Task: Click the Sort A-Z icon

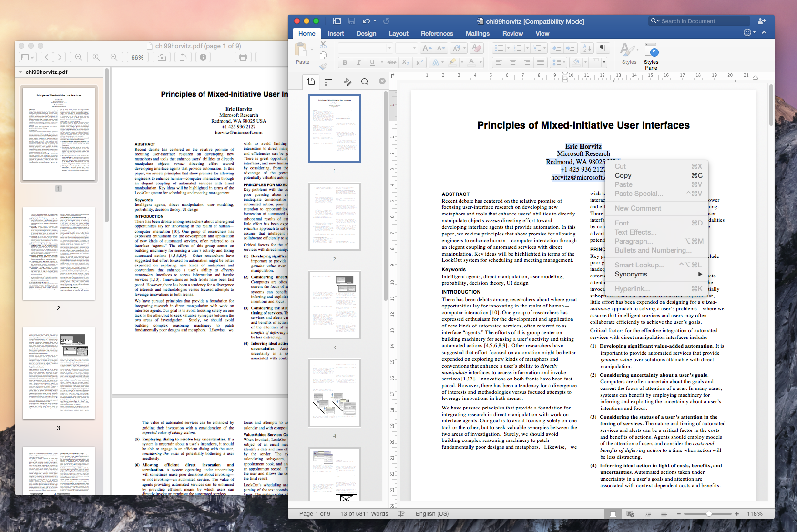Action: click(x=587, y=48)
